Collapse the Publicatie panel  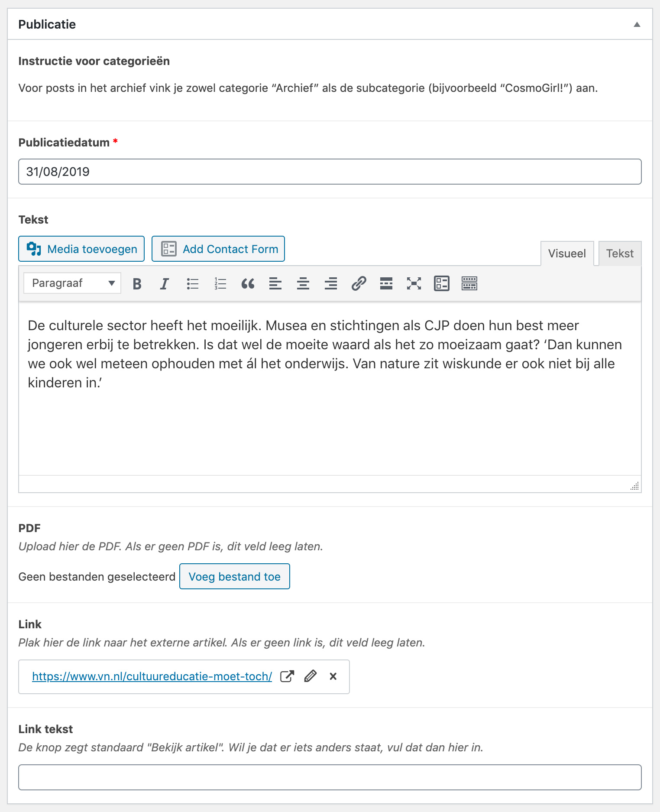(x=637, y=24)
